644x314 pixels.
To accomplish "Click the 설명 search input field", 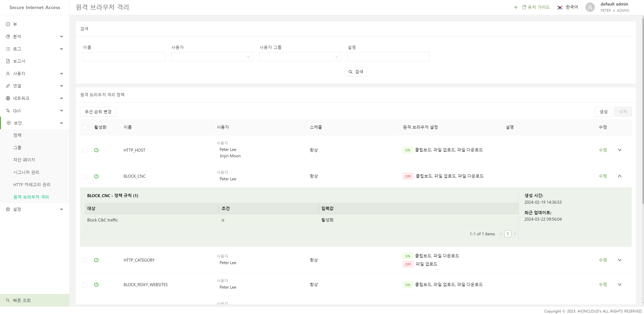I will (389, 56).
